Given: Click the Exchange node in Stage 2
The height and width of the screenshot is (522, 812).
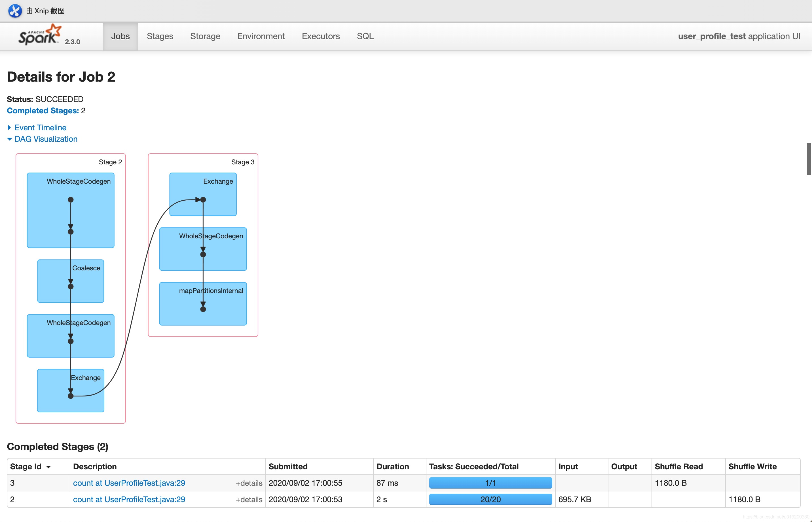Looking at the screenshot, I should click(71, 391).
